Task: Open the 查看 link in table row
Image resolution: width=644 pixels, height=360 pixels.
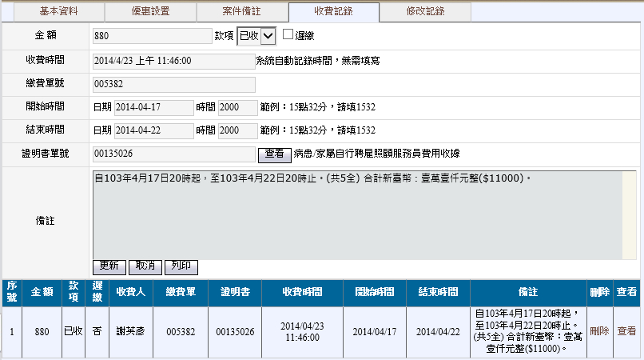Action: pos(626,331)
